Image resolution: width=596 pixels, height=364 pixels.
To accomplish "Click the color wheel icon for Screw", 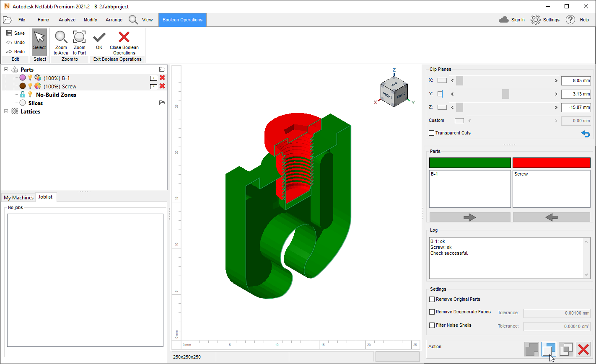I will 38,86.
